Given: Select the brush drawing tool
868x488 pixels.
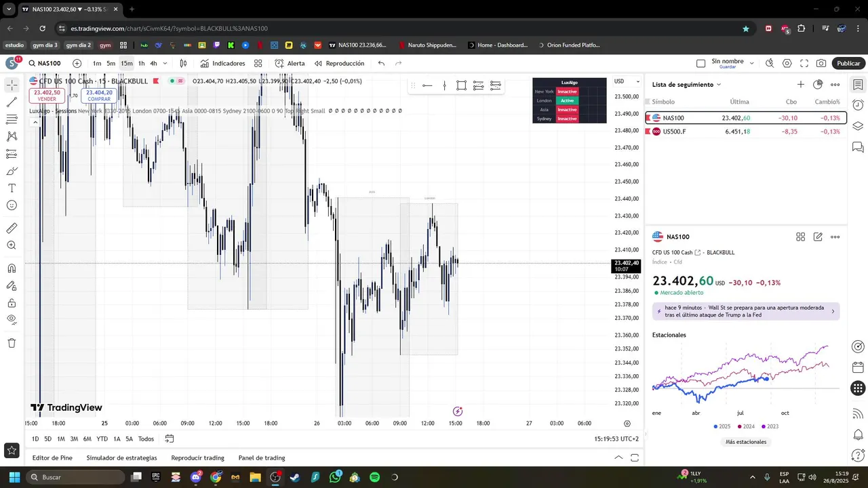Looking at the screenshot, I should point(12,171).
